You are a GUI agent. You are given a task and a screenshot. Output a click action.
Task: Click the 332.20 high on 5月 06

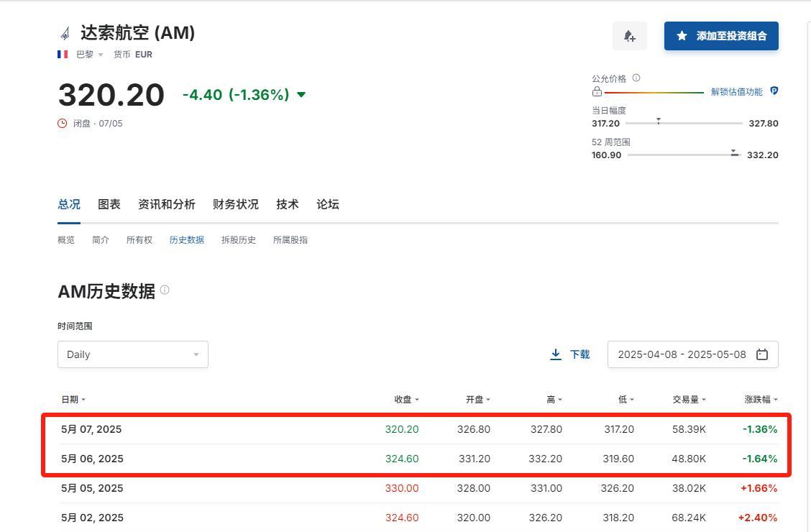(x=545, y=459)
